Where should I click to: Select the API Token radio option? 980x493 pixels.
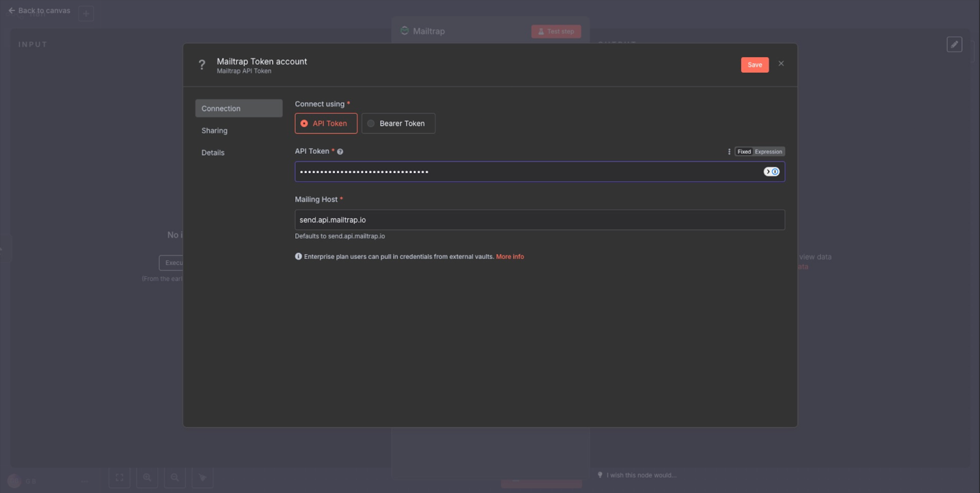(x=326, y=124)
